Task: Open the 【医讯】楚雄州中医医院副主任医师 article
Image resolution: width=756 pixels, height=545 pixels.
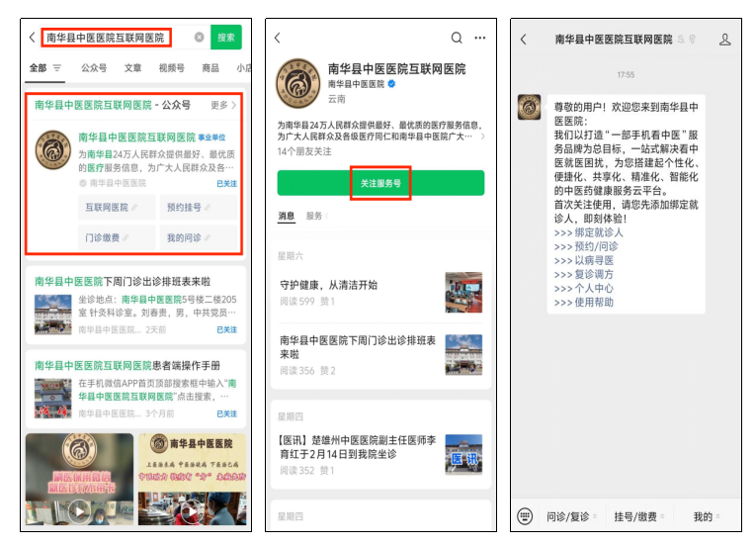Action: click(380, 455)
